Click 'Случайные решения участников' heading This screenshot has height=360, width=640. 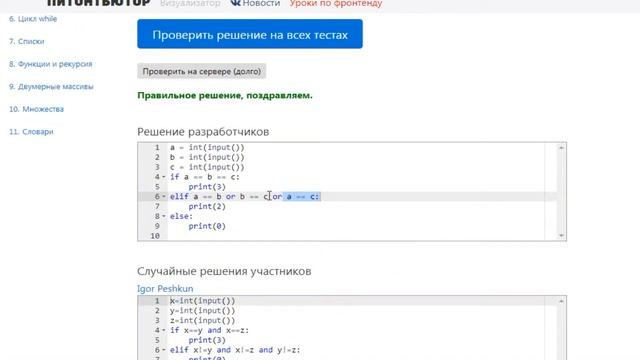click(224, 271)
